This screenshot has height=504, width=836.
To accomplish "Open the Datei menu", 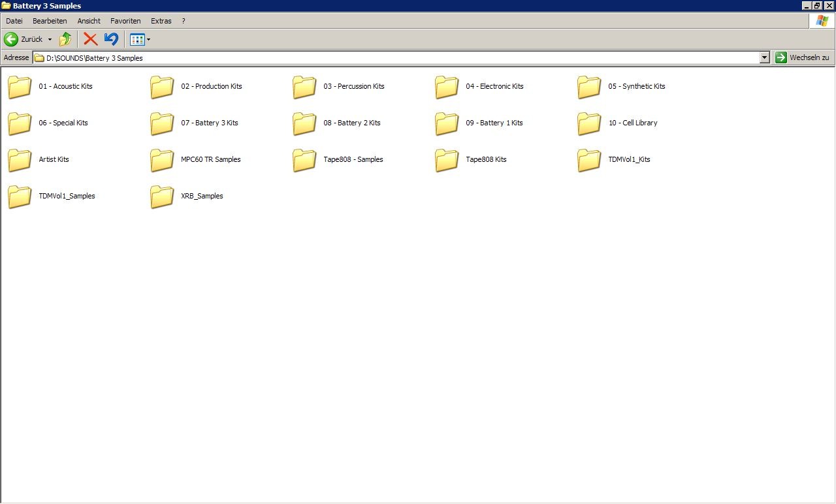I will (x=14, y=21).
